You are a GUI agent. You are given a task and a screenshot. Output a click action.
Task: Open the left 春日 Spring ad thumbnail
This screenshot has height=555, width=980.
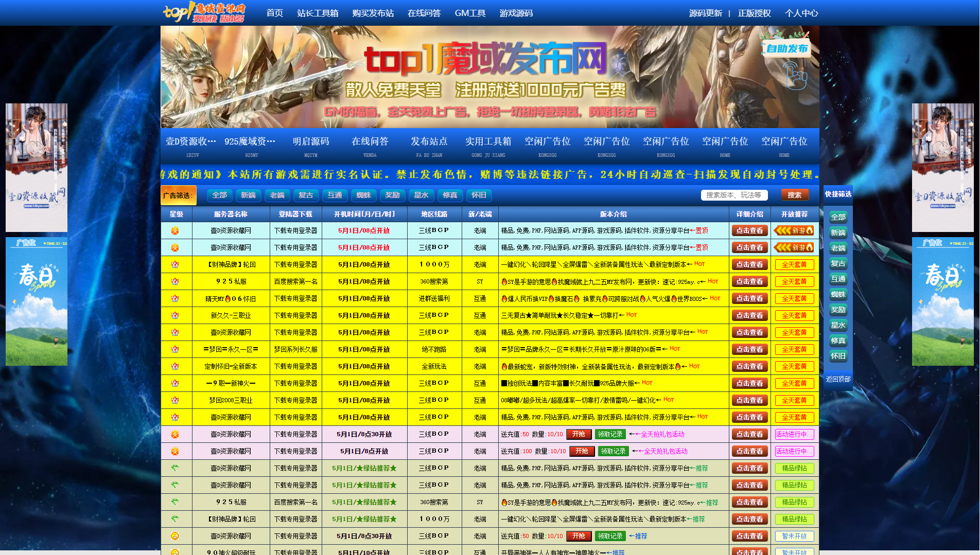(x=37, y=301)
